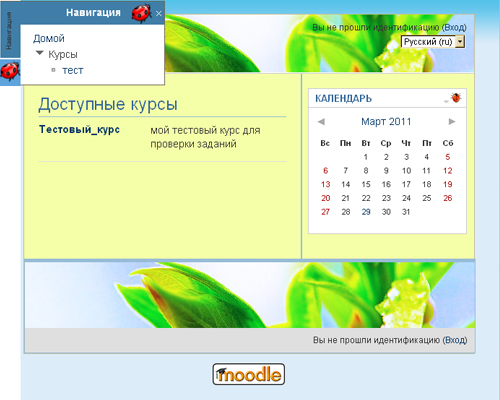Click the ladybug icon below the docked tab

(10, 71)
